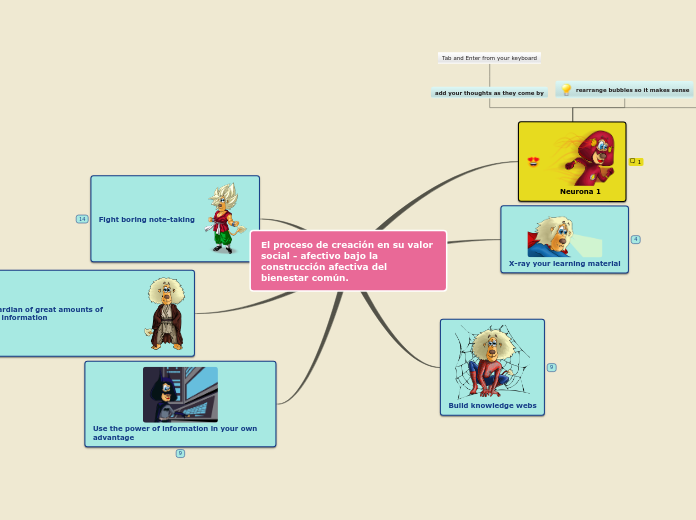Expand the 14 subtopics of Fight boring note-taking
The height and width of the screenshot is (520, 696).
pyautogui.click(x=82, y=219)
